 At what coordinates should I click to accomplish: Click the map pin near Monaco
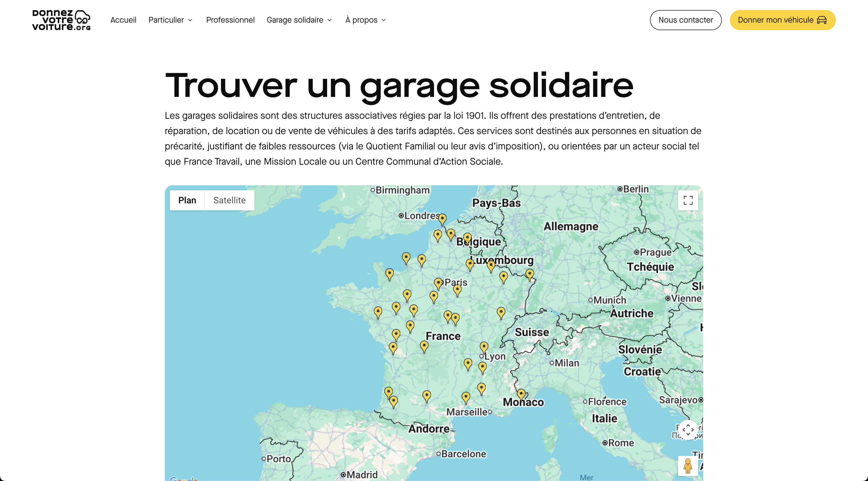521,394
